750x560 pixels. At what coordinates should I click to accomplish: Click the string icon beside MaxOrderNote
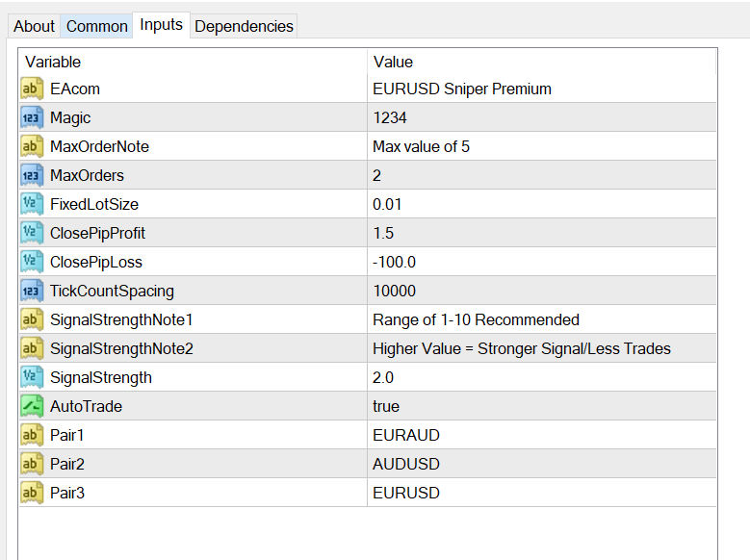click(x=32, y=146)
